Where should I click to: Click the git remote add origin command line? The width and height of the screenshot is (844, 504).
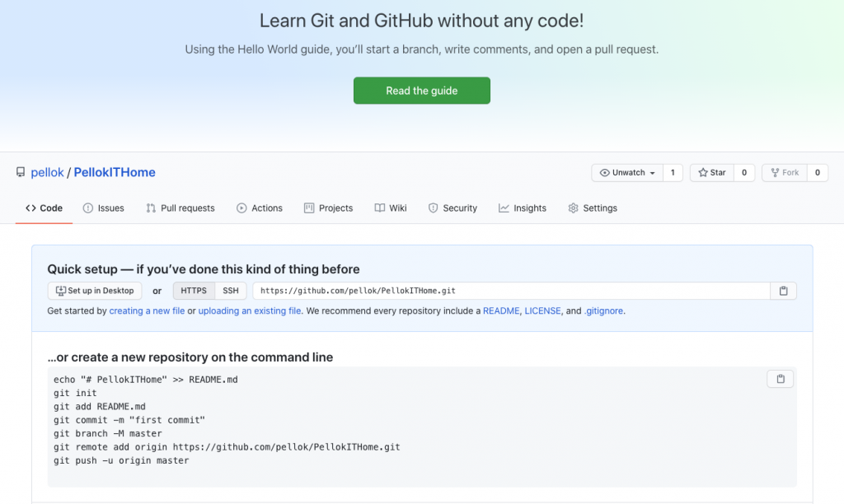227,447
